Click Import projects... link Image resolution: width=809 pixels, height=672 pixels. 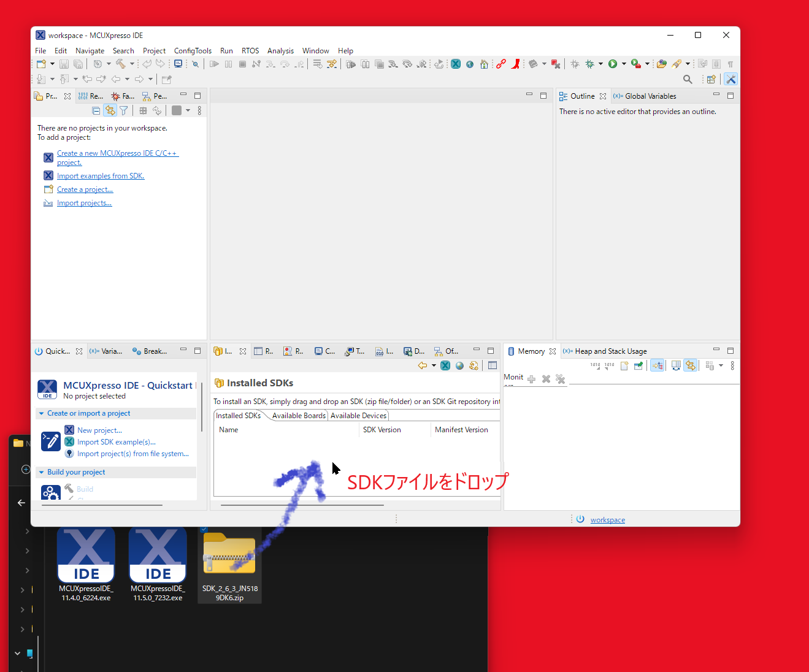click(85, 203)
